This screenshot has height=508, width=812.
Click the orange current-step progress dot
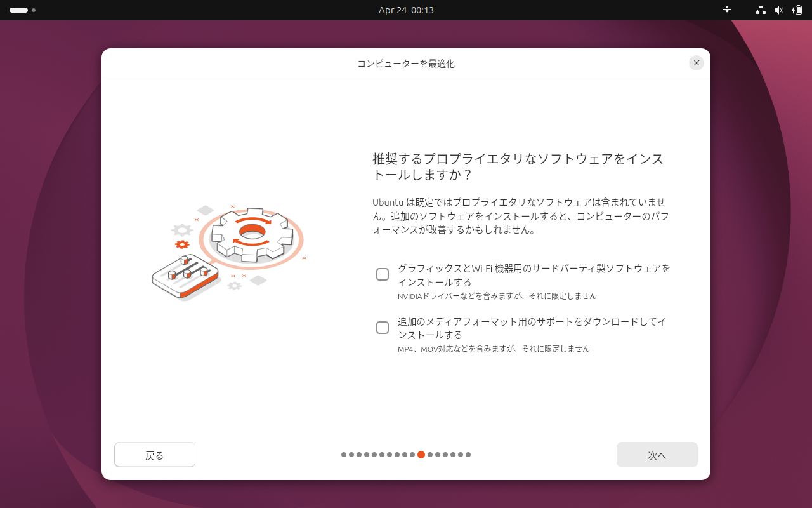coord(421,455)
